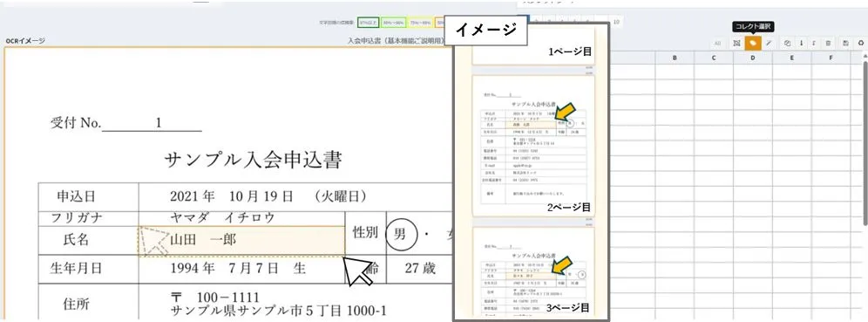
Task: Select the pencil edit tool
Action: click(769, 43)
